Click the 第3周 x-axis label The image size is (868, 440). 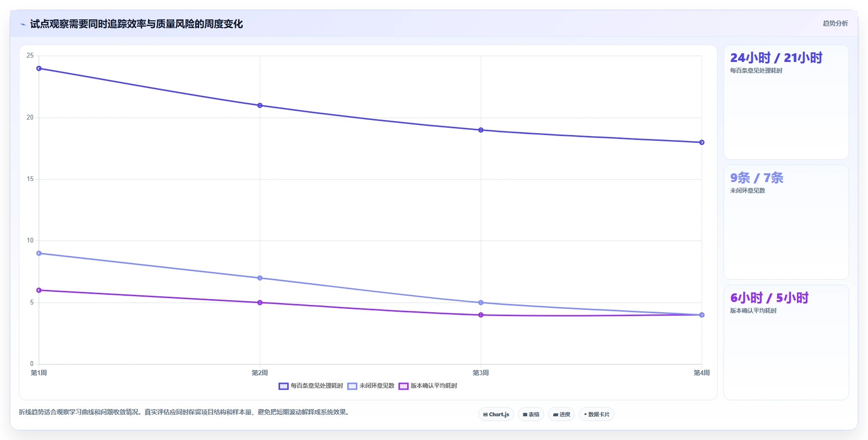pyautogui.click(x=481, y=373)
